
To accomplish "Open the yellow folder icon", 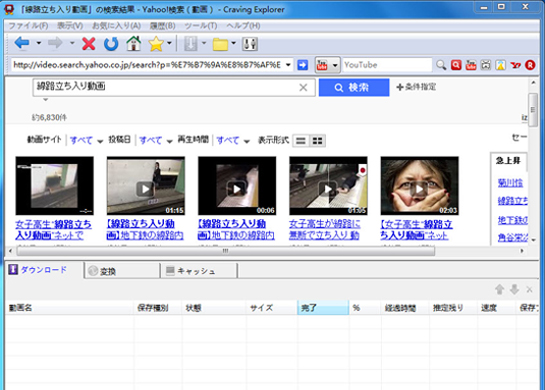I will click(x=220, y=44).
